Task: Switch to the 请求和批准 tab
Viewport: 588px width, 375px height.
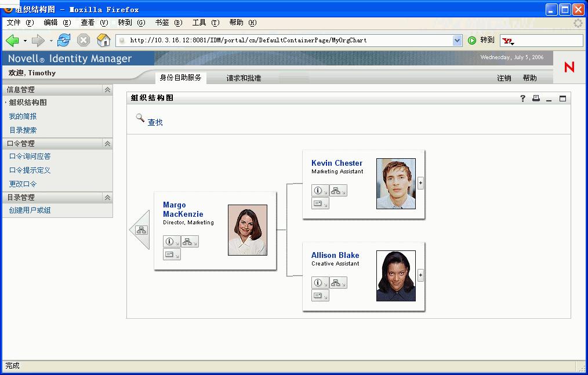Action: pyautogui.click(x=244, y=78)
